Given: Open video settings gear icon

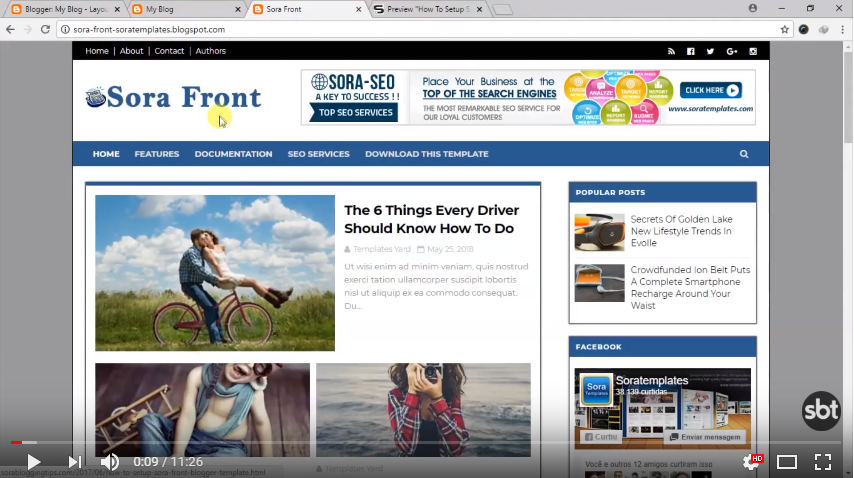Looking at the screenshot, I should coord(752,462).
